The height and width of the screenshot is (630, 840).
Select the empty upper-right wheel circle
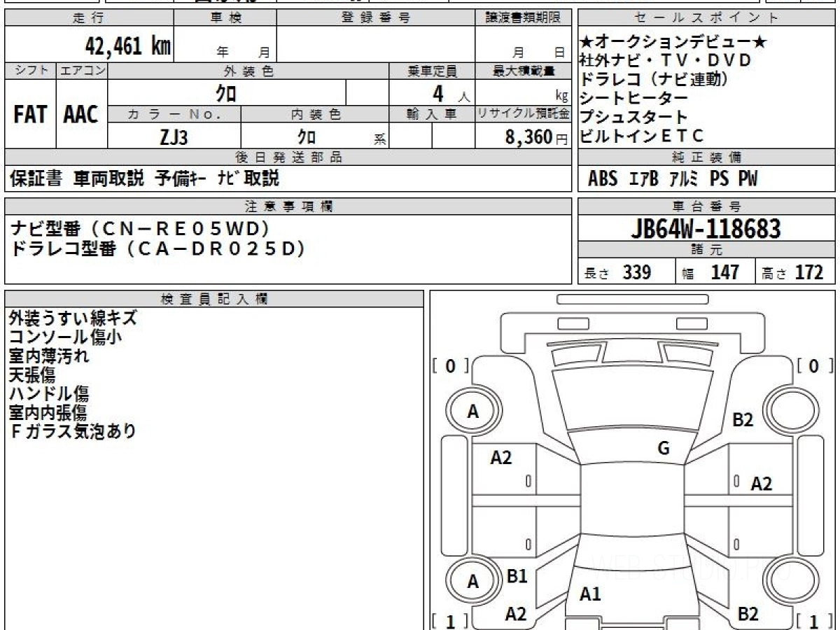click(789, 412)
